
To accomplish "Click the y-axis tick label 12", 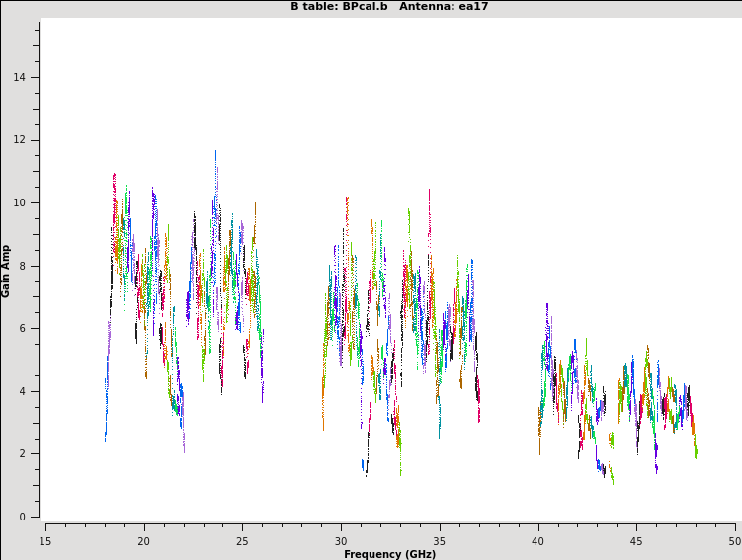I will (x=21, y=140).
